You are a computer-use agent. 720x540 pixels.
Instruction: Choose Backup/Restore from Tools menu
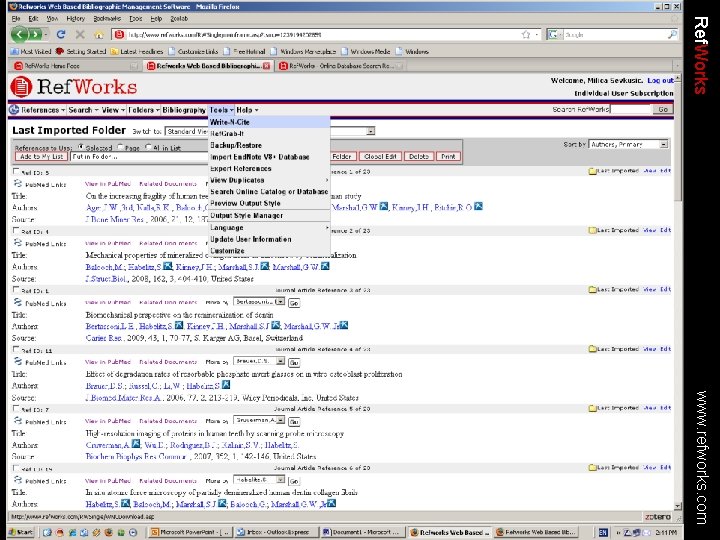point(269,145)
